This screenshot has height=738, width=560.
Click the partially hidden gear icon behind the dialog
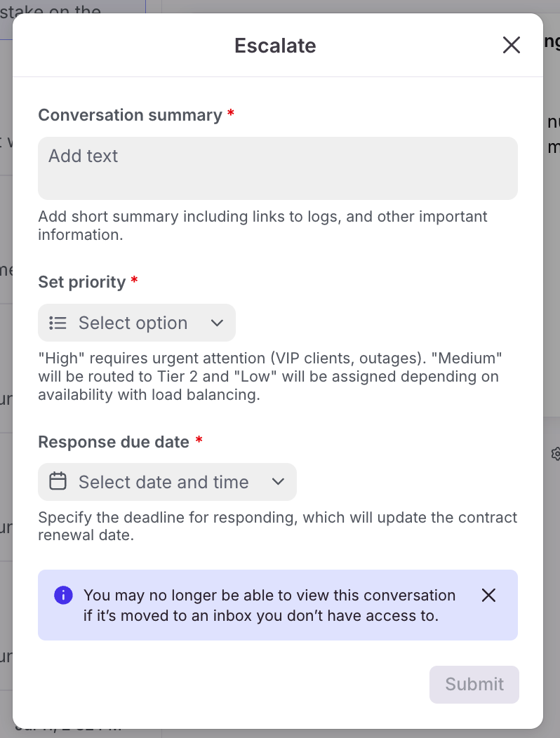[x=556, y=454]
